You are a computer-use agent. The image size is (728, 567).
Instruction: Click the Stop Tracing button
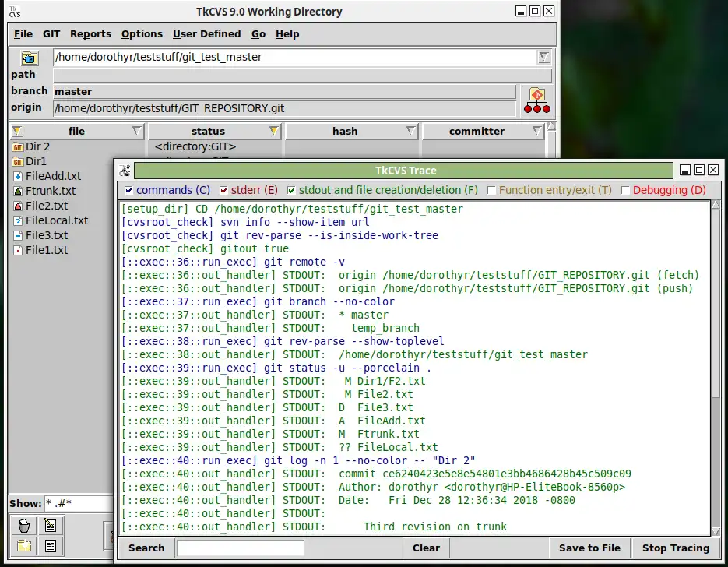pos(676,548)
